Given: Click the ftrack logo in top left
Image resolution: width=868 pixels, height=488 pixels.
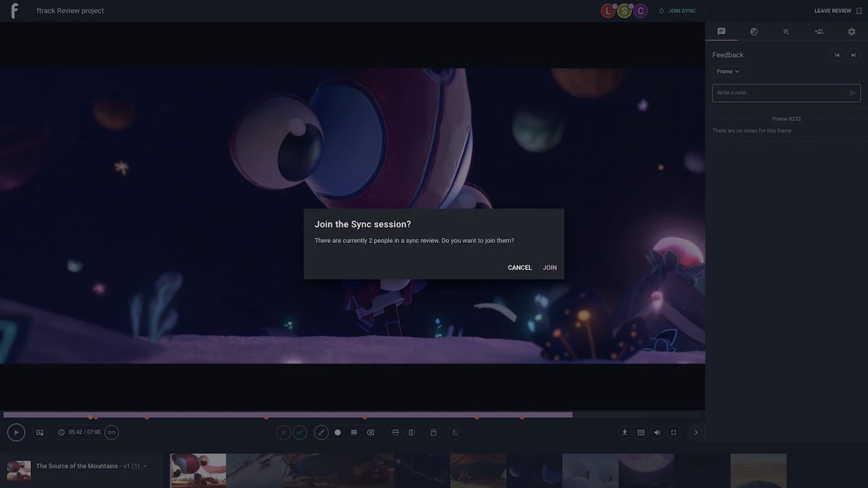Looking at the screenshot, I should click(14, 11).
